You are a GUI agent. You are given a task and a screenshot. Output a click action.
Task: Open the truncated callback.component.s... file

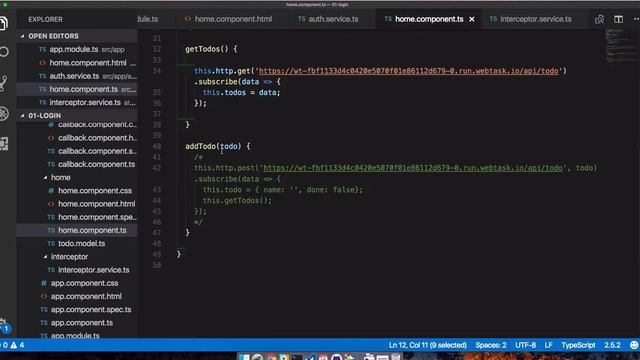[77, 151]
